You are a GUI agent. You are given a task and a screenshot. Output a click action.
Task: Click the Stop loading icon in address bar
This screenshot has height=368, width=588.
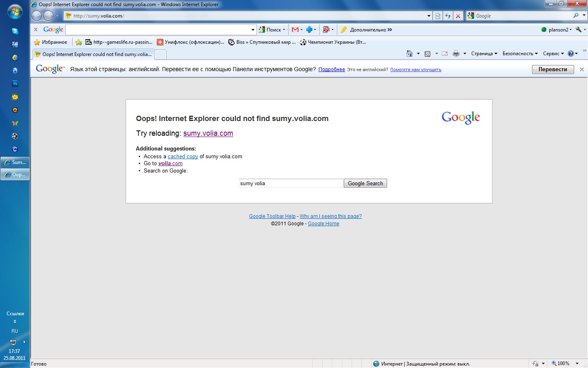click(x=458, y=16)
